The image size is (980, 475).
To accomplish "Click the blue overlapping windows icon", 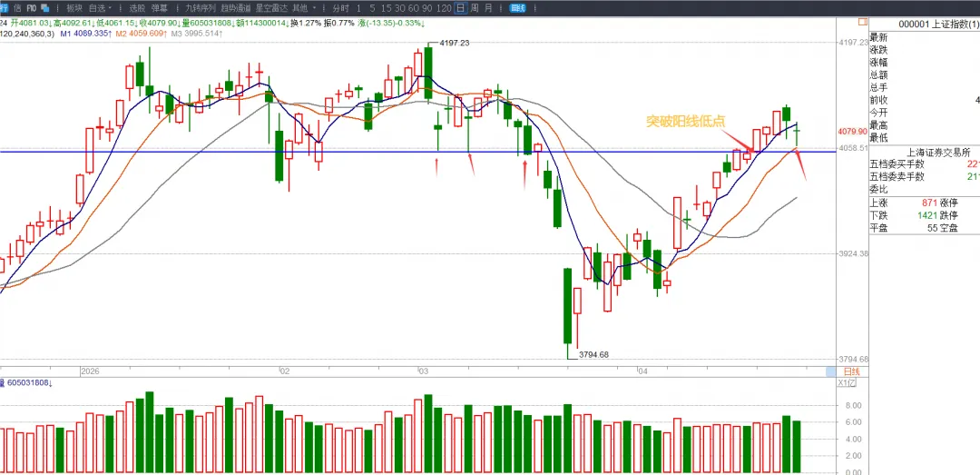I will (44, 8).
